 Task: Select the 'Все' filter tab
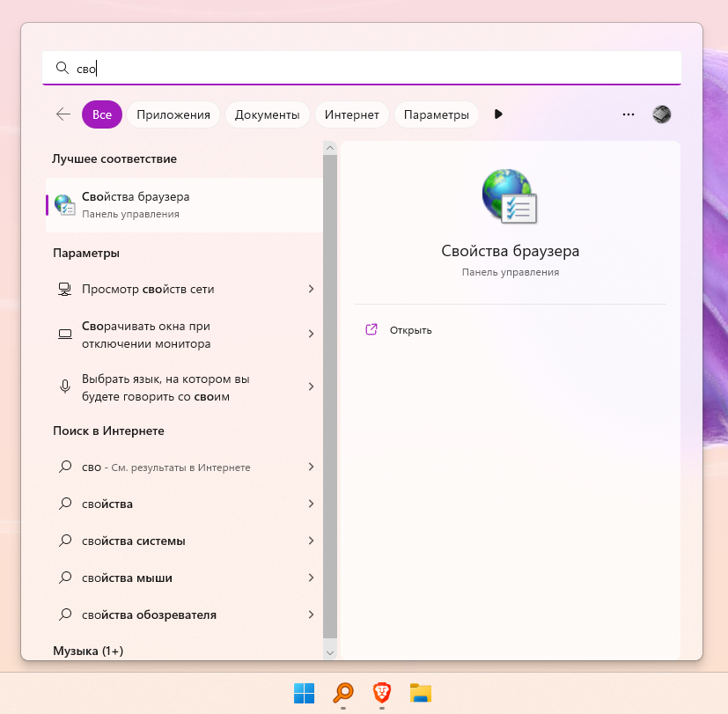click(x=102, y=114)
